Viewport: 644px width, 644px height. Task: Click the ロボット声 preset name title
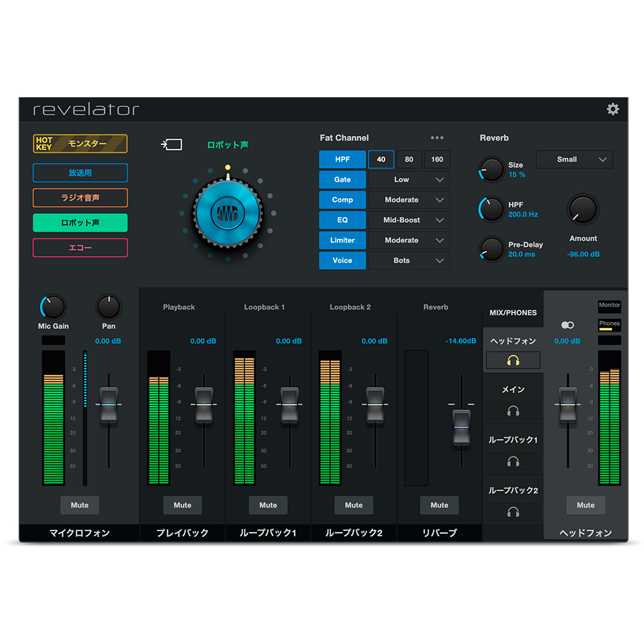(x=227, y=144)
